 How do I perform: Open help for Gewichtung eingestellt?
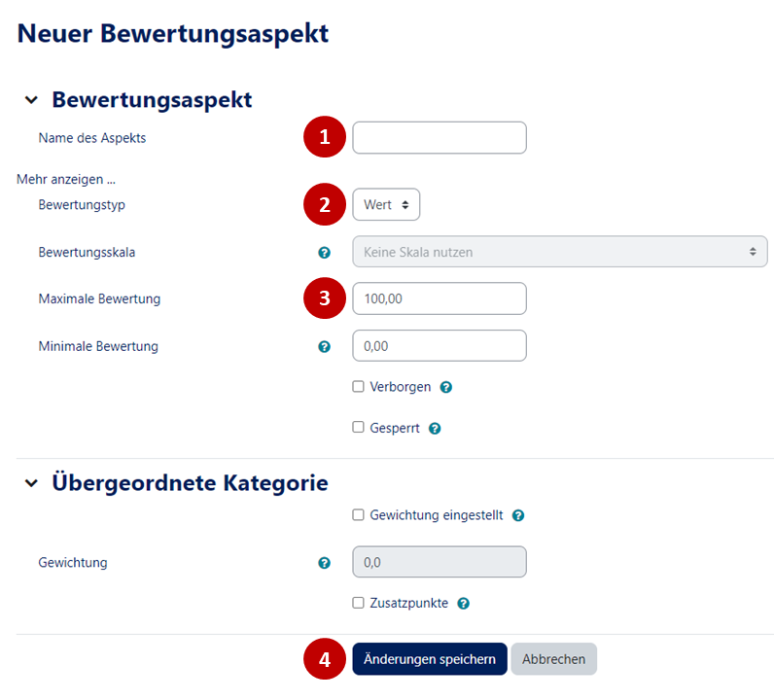pyautogui.click(x=518, y=516)
